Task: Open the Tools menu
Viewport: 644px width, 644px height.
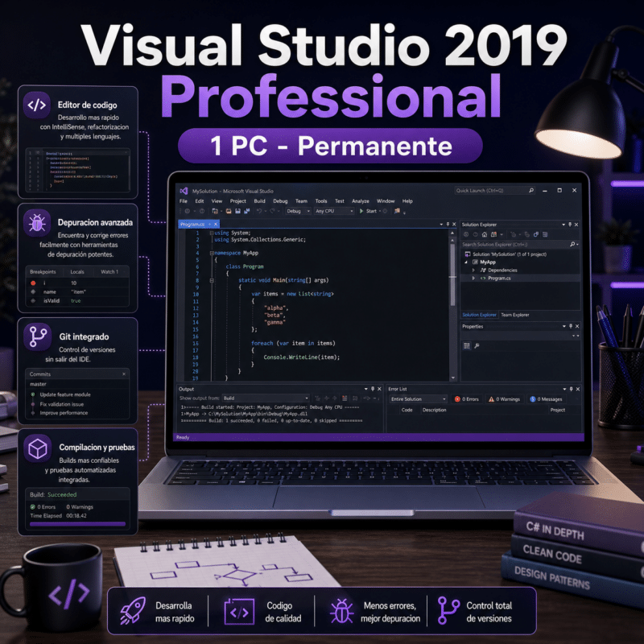Action: (321, 201)
